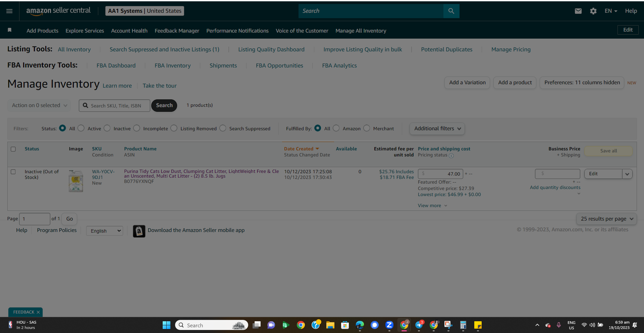Open Microsoft Store from the taskbar
The width and height of the screenshot is (644, 333).
(x=345, y=325)
